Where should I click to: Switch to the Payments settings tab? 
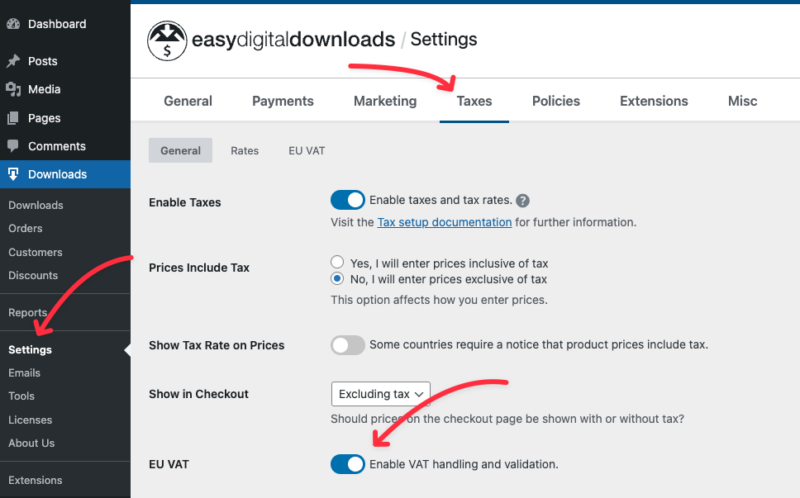pos(283,101)
